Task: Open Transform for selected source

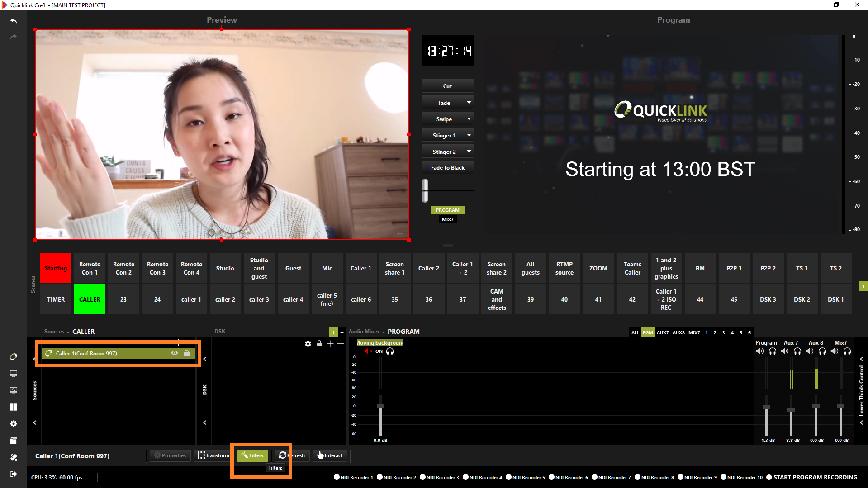Action: 213,455
